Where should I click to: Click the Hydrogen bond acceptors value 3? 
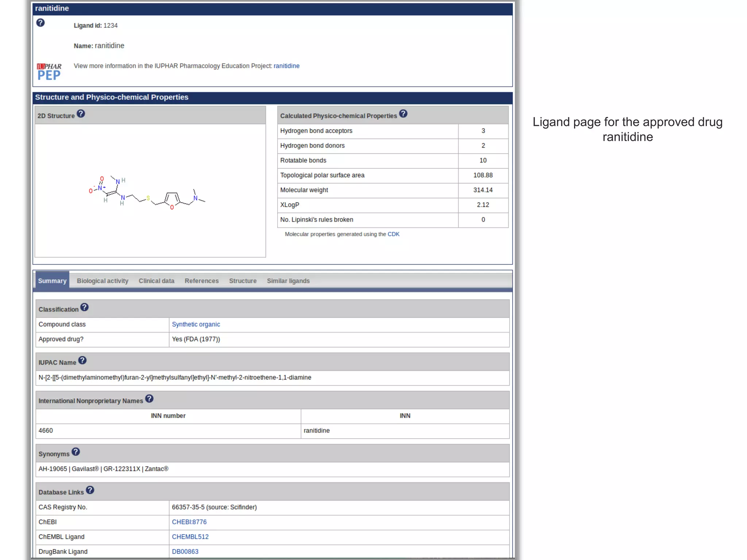click(x=483, y=131)
